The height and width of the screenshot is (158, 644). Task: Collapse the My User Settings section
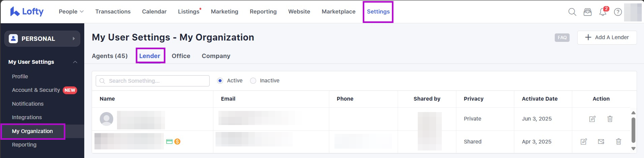click(x=75, y=62)
